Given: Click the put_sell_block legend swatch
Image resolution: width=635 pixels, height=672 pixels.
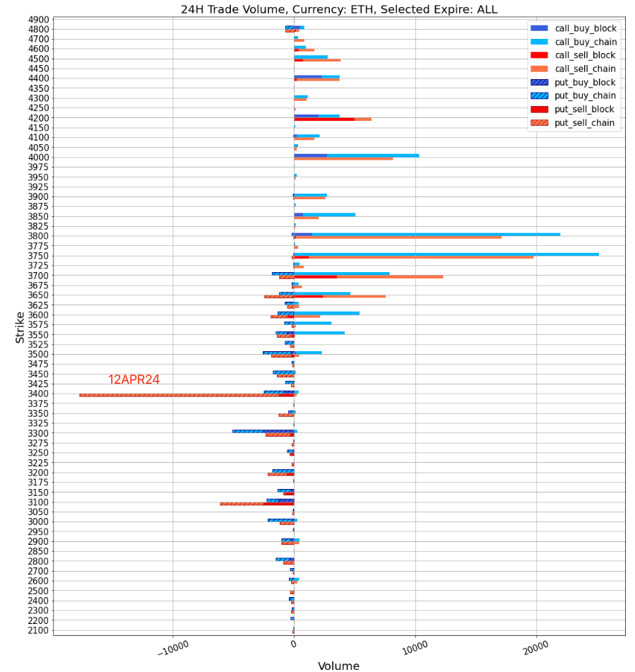Looking at the screenshot, I should (x=540, y=110).
